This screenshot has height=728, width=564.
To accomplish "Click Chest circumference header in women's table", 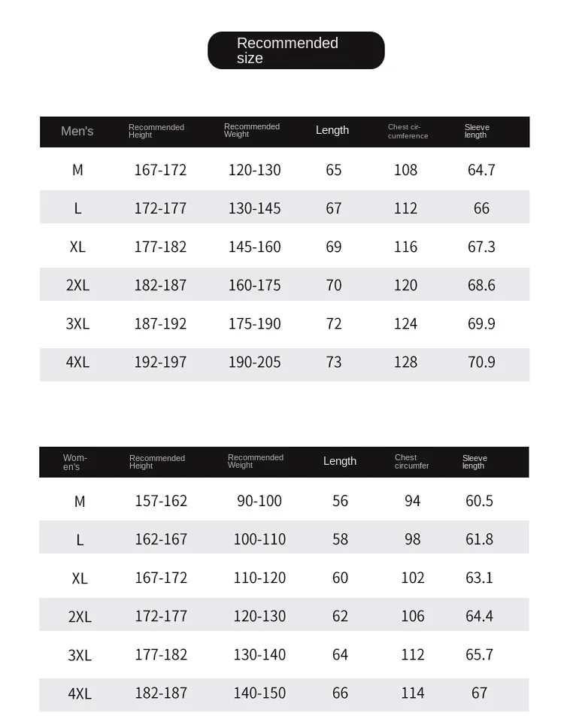I will coord(411,461).
